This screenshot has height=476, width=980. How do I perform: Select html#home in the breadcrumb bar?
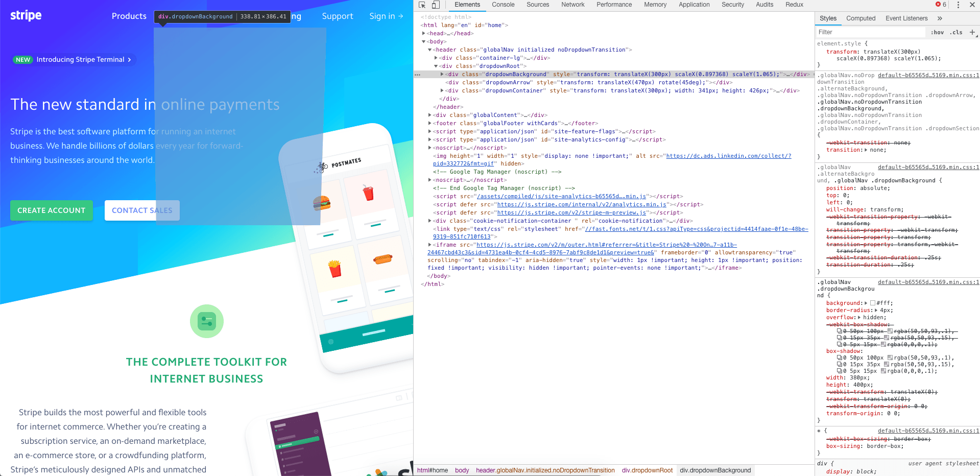pyautogui.click(x=433, y=470)
